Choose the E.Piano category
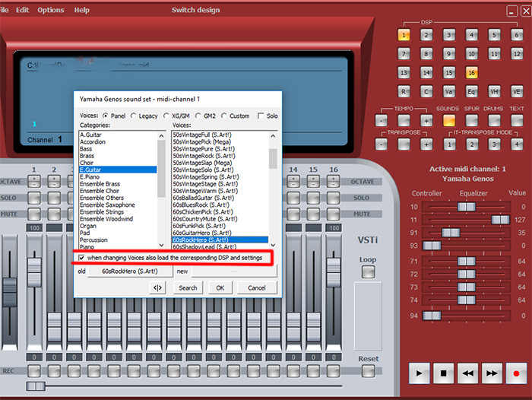 [90, 176]
